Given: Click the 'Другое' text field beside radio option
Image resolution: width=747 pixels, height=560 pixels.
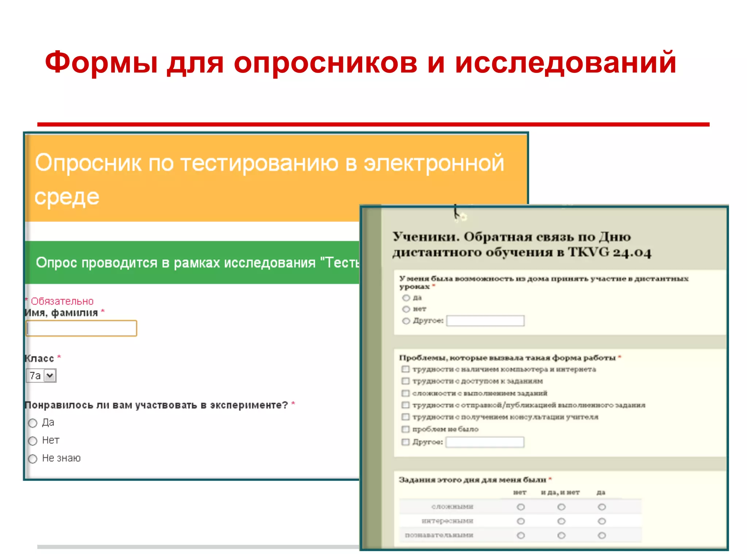Looking at the screenshot, I should point(485,321).
